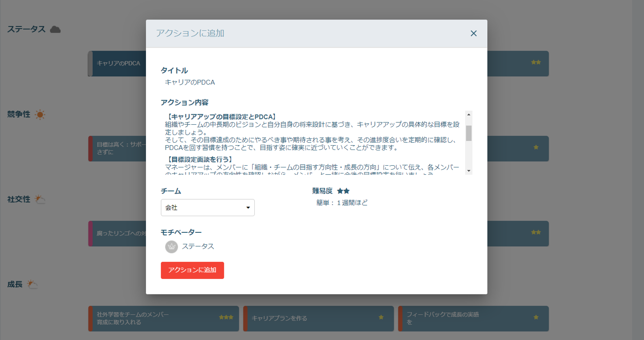
Task: Click the two-star icon in 社交性 row
Action: (x=536, y=232)
